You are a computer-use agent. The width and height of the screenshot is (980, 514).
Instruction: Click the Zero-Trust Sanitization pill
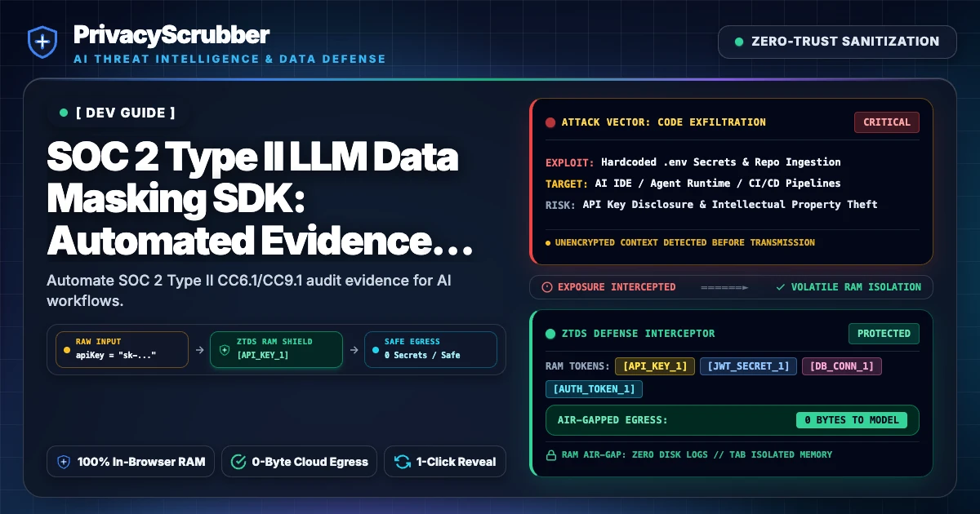click(837, 42)
